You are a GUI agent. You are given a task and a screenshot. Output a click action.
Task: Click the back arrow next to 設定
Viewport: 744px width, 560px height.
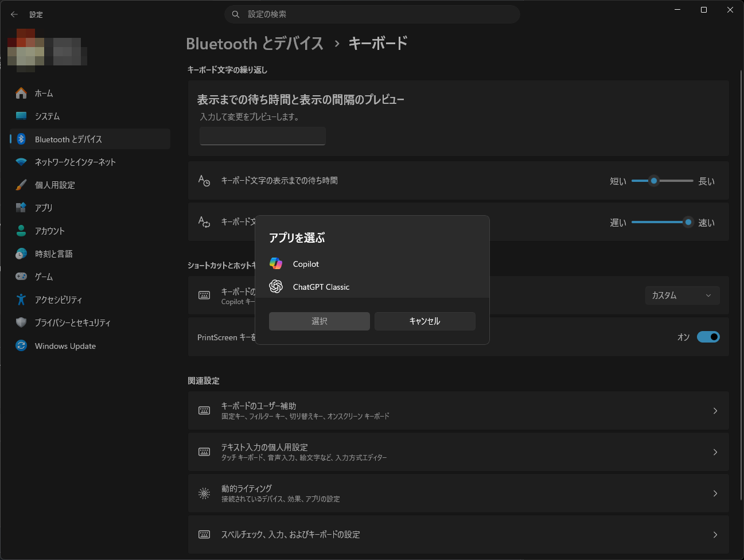tap(14, 14)
